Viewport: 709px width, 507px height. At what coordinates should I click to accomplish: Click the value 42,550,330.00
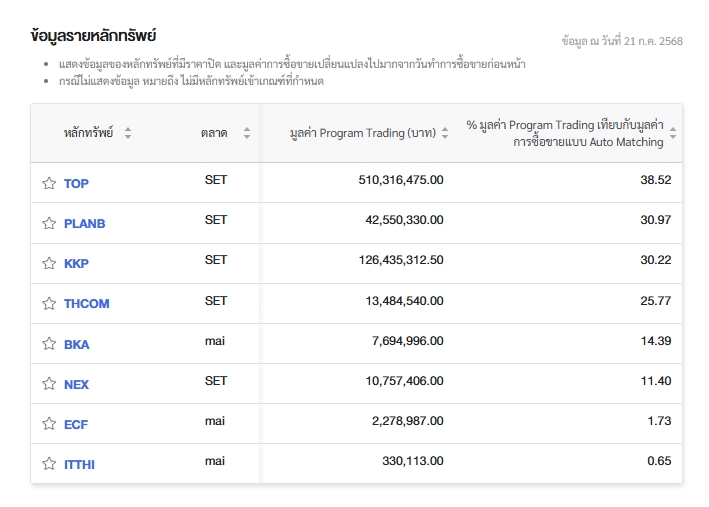coord(404,220)
